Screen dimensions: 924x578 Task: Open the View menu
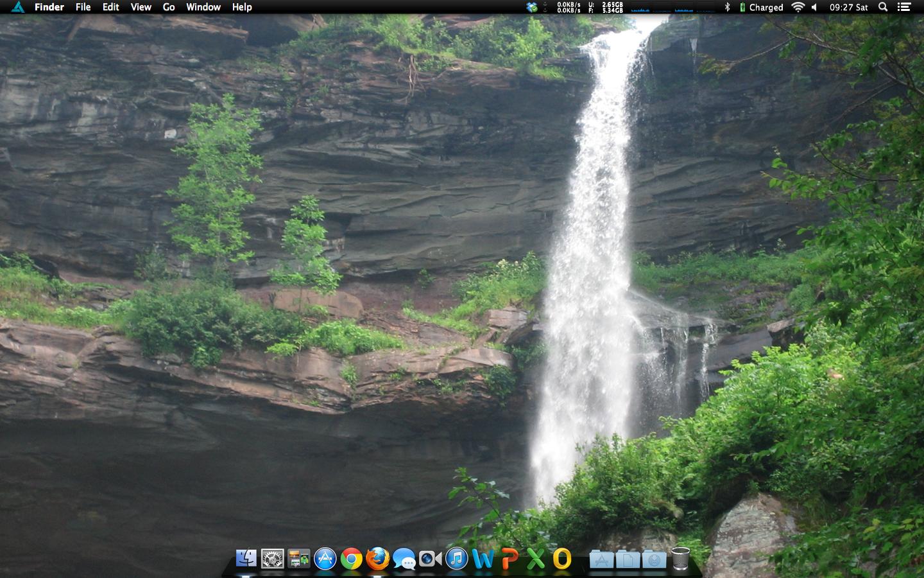pos(141,7)
